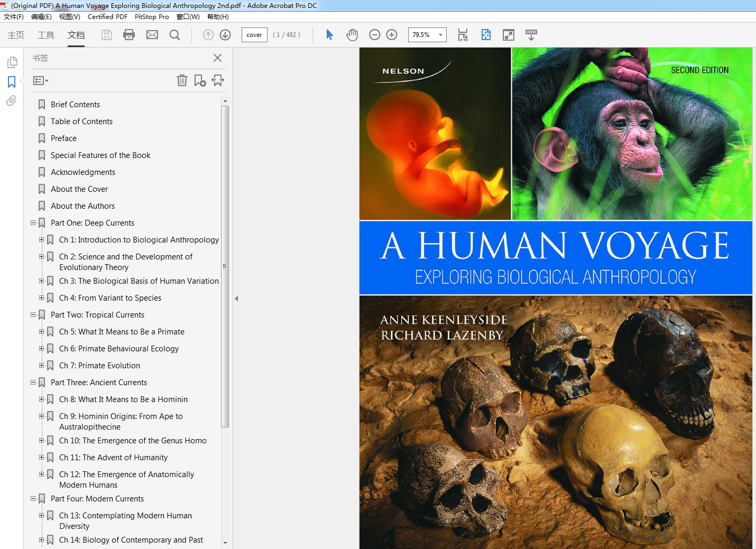Click bookmarks scrollbar down arrow

225,543
